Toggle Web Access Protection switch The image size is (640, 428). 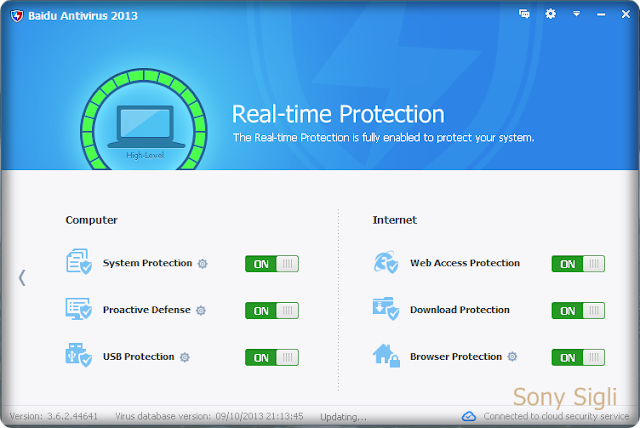tap(578, 264)
